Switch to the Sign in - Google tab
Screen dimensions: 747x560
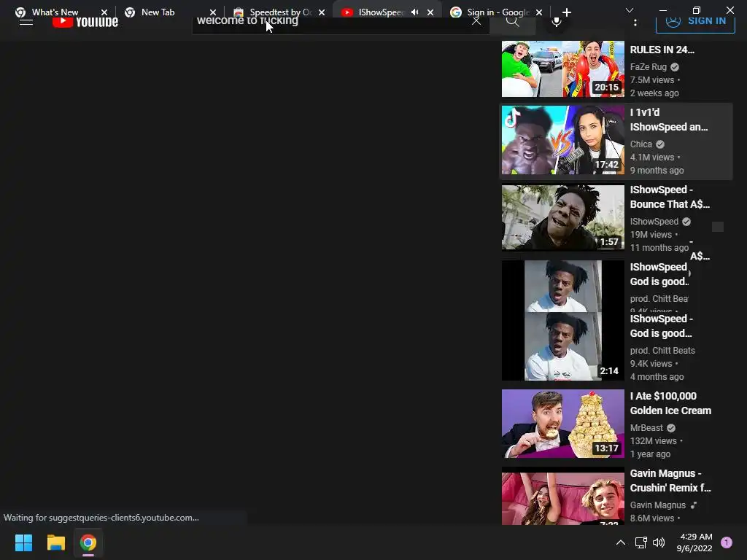point(498,12)
